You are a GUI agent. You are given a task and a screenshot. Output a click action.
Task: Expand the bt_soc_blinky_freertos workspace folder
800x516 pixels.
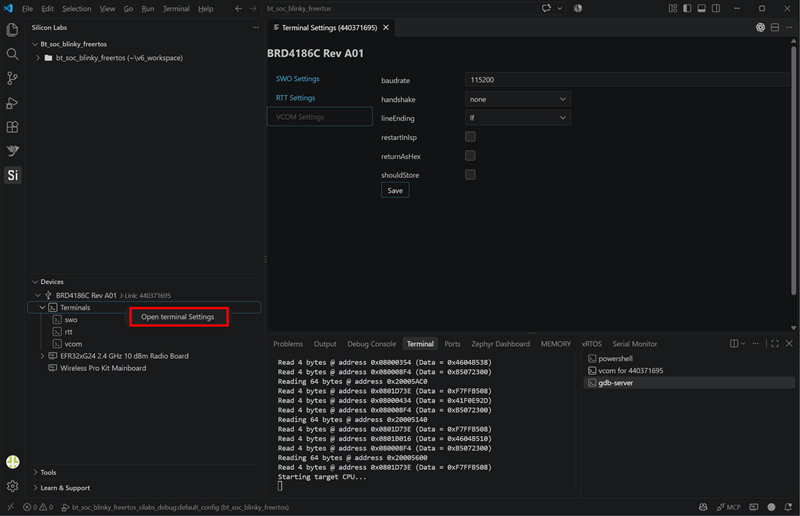38,58
